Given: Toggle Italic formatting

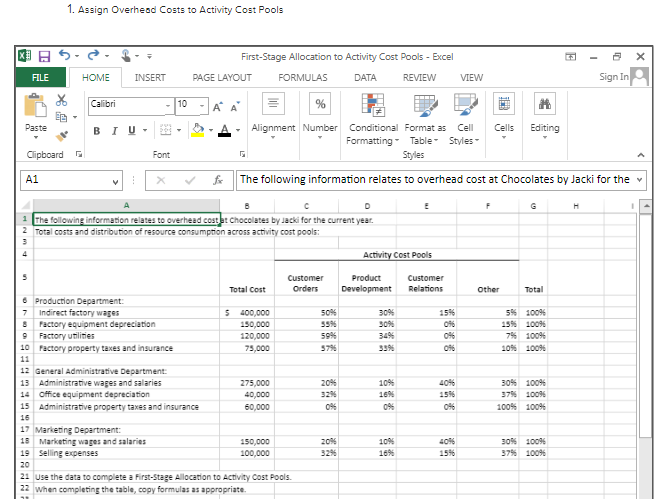Looking at the screenshot, I should [x=114, y=131].
